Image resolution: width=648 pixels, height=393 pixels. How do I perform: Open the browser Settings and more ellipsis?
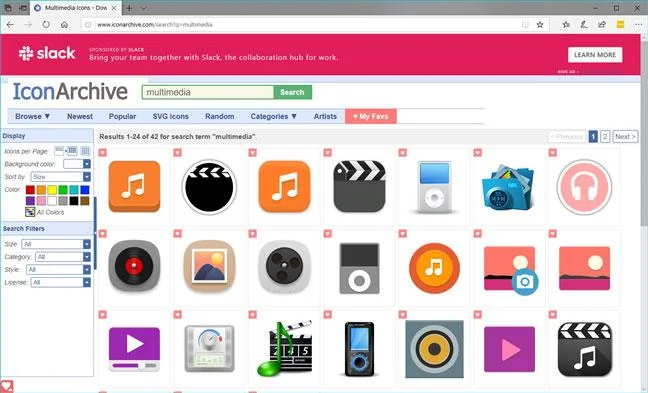pyautogui.click(x=638, y=25)
